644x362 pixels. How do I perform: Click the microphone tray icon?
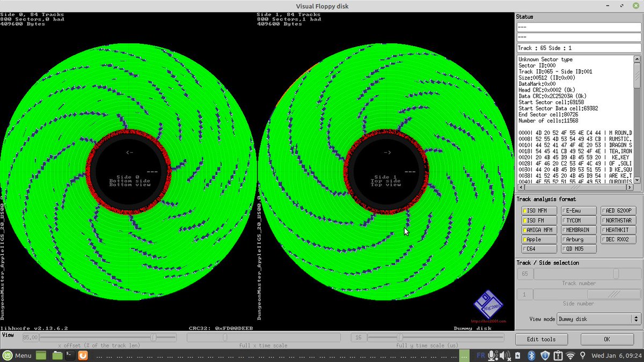(493, 356)
